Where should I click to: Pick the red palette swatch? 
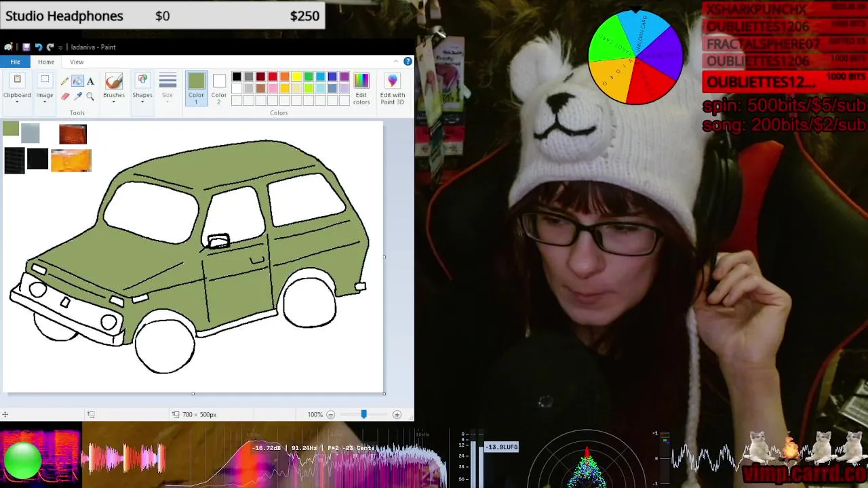pyautogui.click(x=273, y=77)
